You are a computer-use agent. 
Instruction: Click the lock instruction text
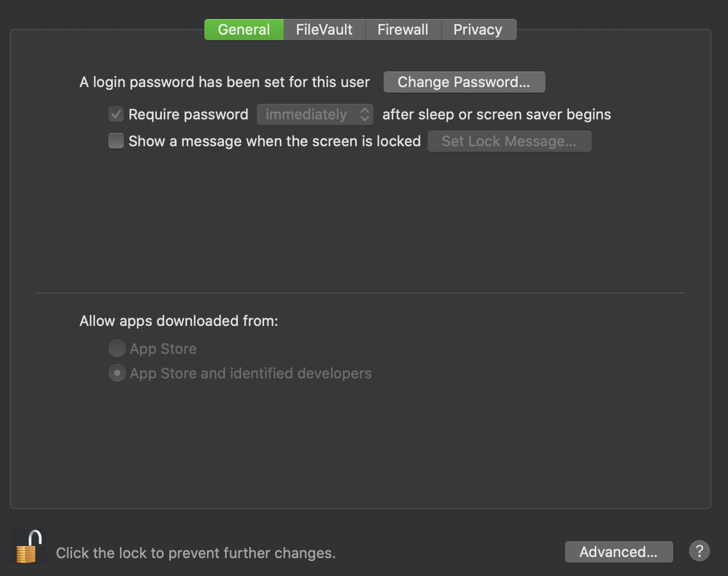(x=195, y=553)
